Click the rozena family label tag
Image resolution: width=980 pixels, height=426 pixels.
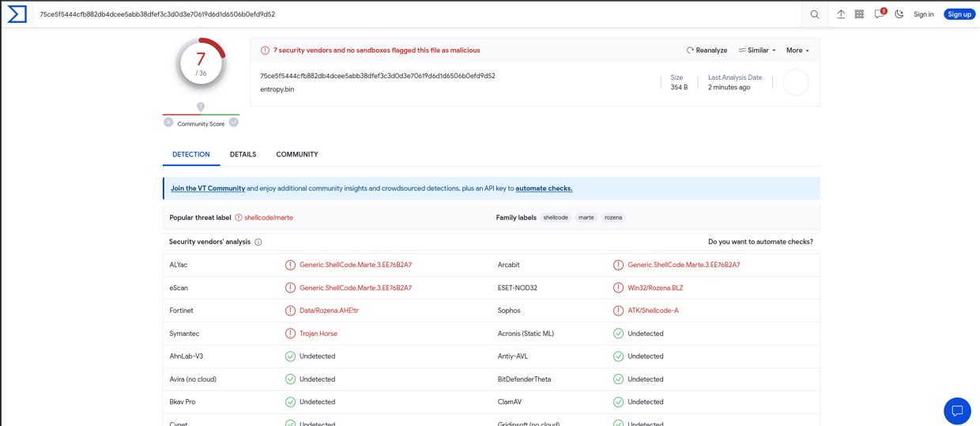point(613,217)
